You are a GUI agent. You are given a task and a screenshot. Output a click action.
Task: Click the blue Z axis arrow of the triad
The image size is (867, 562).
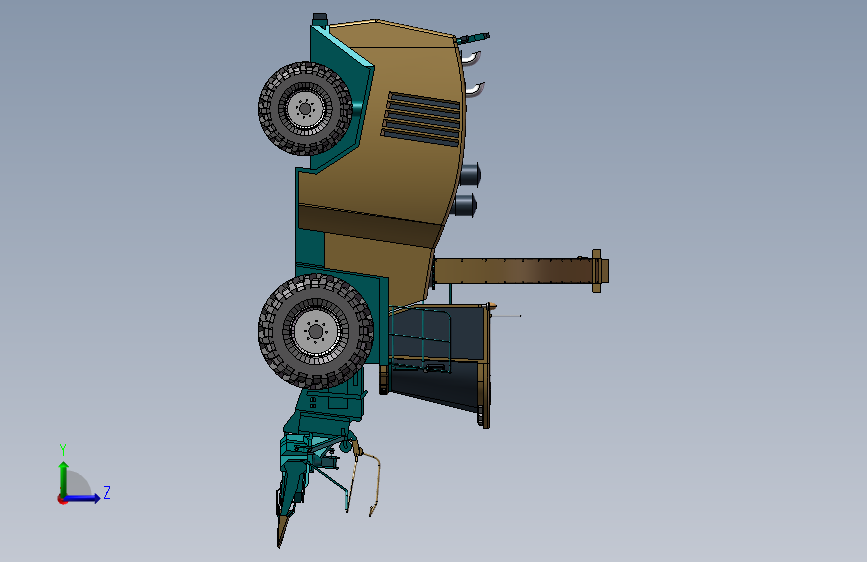coord(83,498)
